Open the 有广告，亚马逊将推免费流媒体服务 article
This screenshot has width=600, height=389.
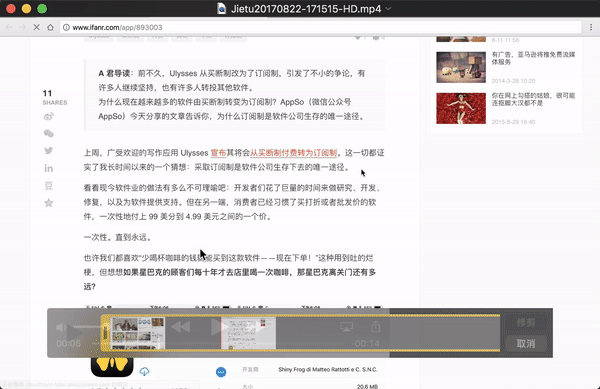(x=533, y=58)
